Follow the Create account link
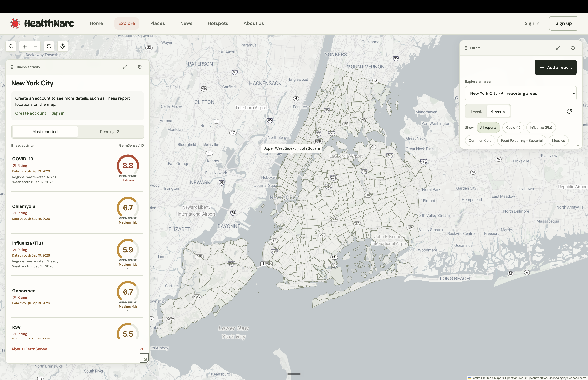Viewport: 588px width, 380px height. coord(31,113)
